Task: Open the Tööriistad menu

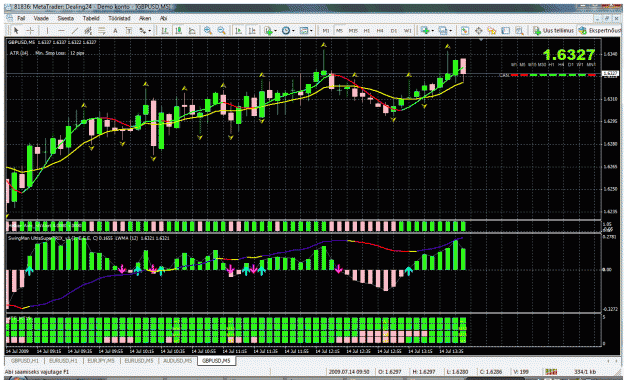Action: pos(119,18)
